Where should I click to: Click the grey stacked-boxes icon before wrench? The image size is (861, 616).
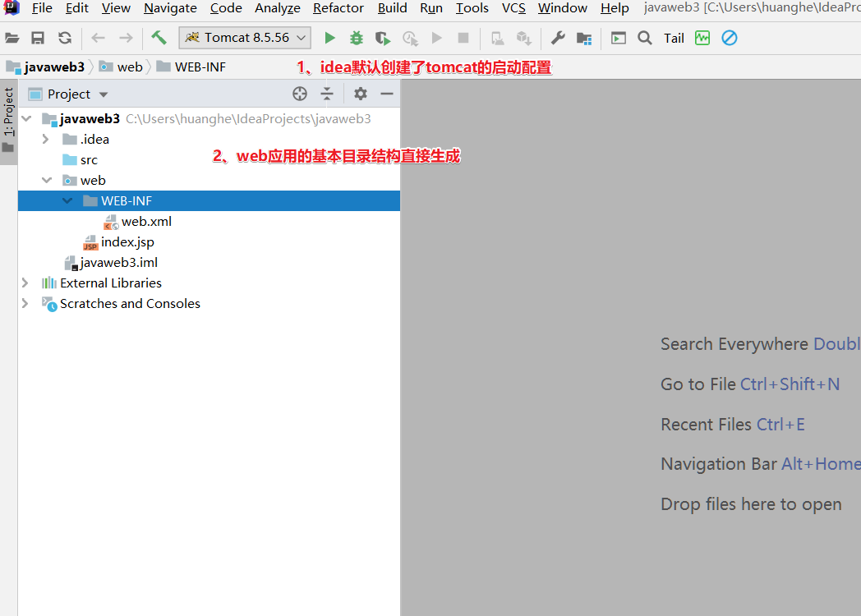tap(524, 38)
